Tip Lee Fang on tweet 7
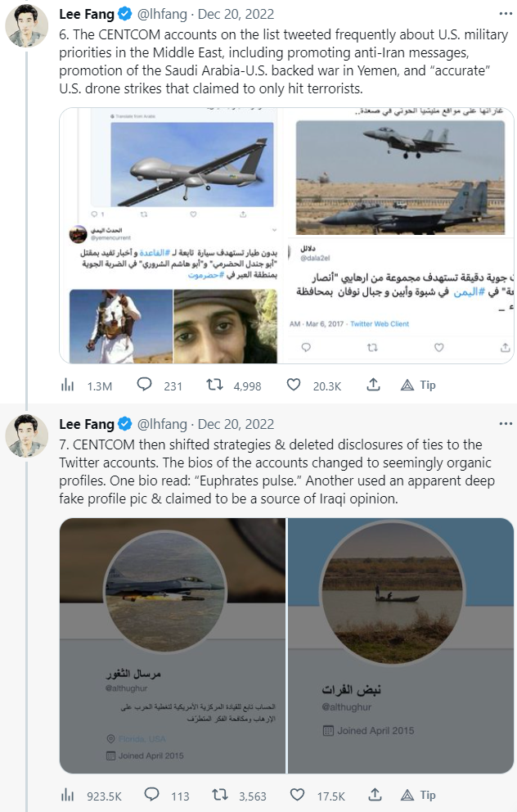The width and height of the screenshot is (517, 812). (418, 795)
